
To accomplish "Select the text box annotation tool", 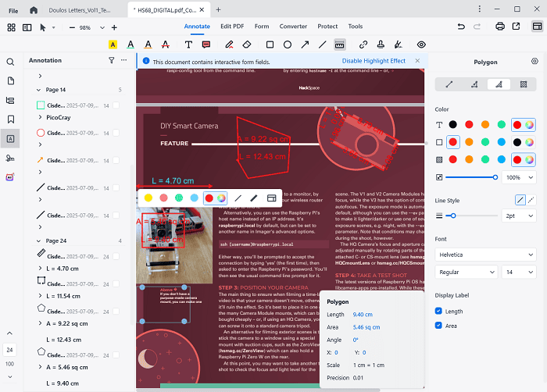I will (188, 45).
